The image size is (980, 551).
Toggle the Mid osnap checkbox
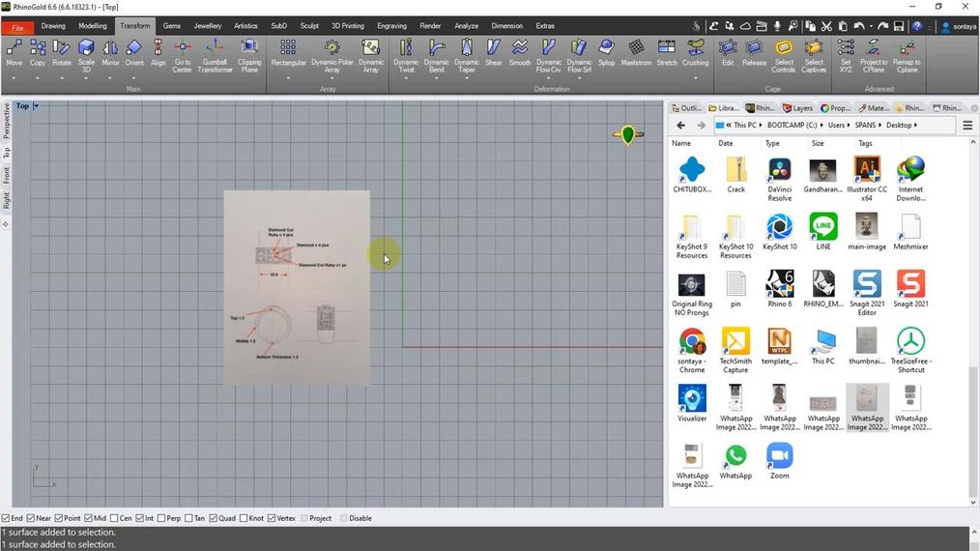pyautogui.click(x=88, y=518)
